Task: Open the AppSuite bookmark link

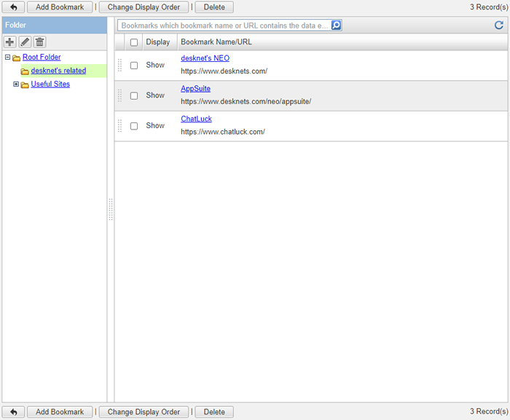Action: pos(195,88)
